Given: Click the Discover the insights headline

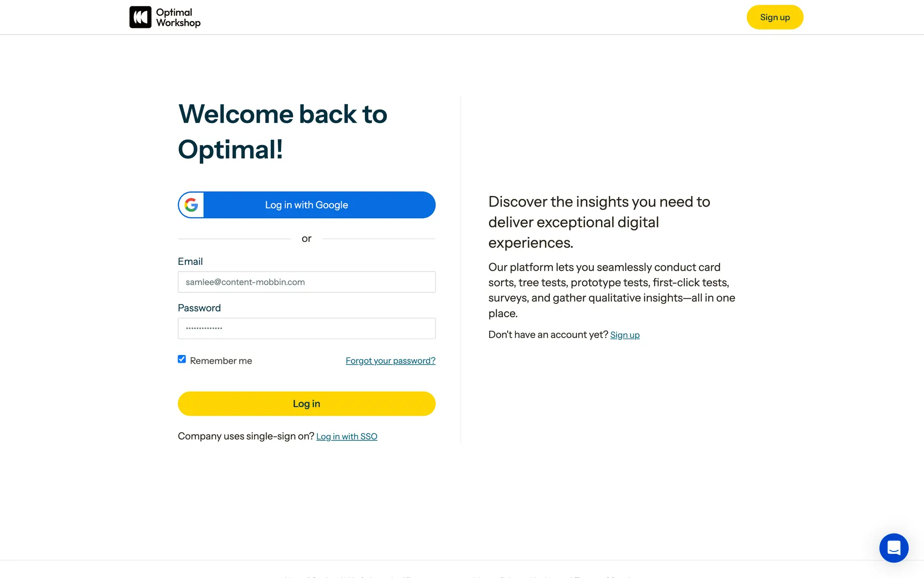Looking at the screenshot, I should coord(599,222).
